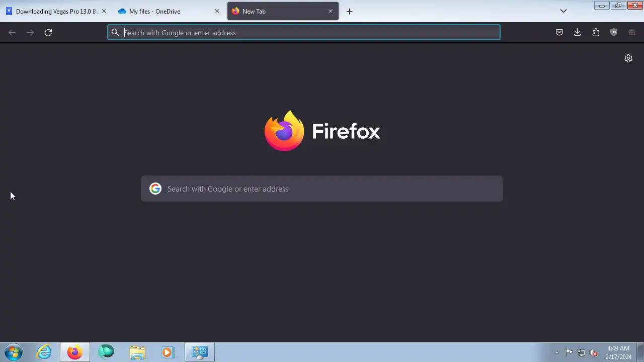Image resolution: width=644 pixels, height=362 pixels.
Task: Open the green round taskbar app
Action: click(x=106, y=352)
